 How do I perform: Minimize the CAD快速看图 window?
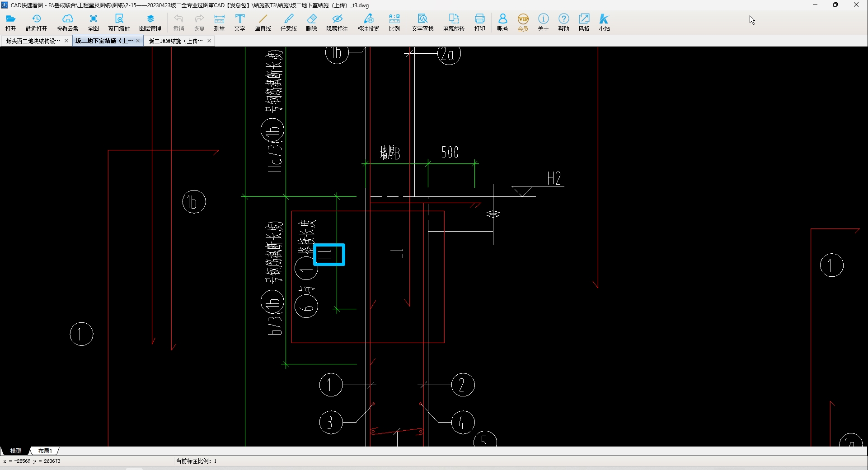click(x=815, y=5)
